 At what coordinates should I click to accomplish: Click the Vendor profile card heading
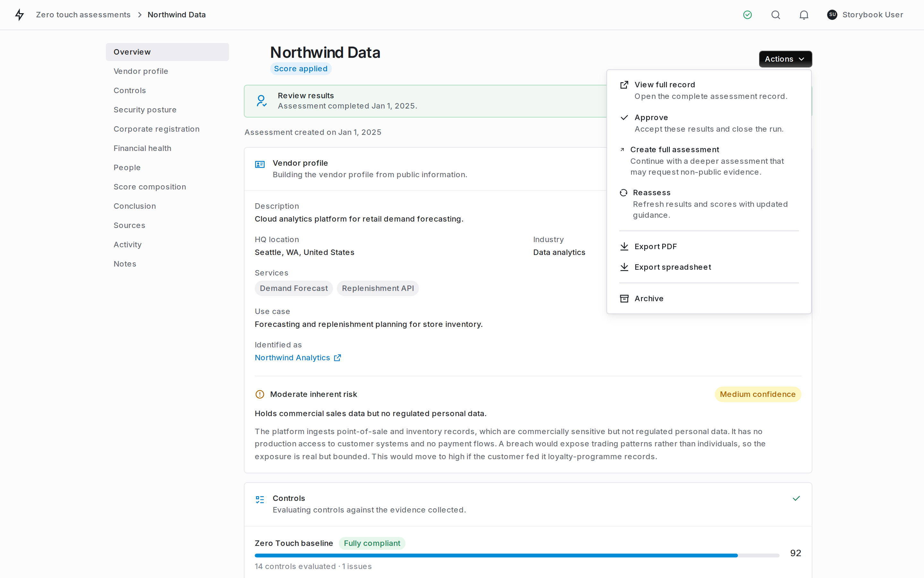click(x=300, y=163)
